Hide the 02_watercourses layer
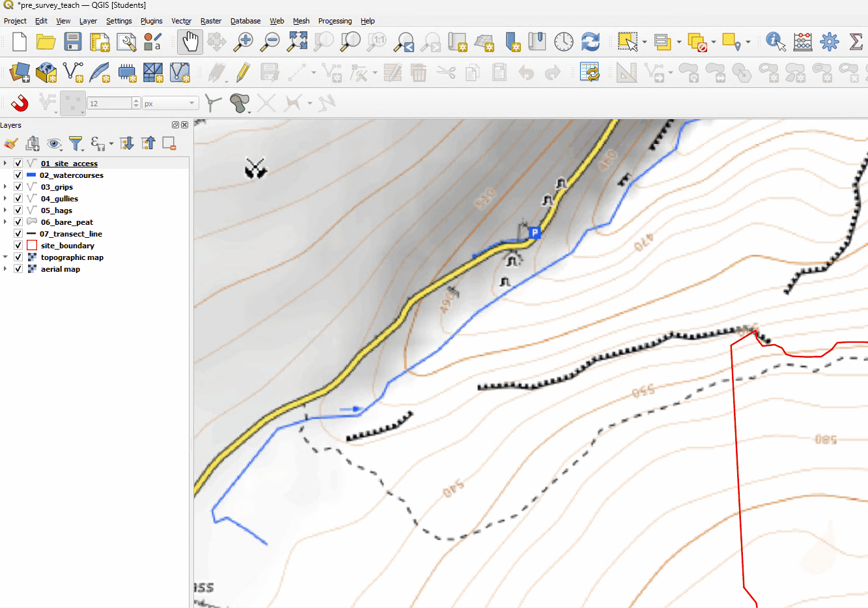The image size is (868, 608). [18, 175]
